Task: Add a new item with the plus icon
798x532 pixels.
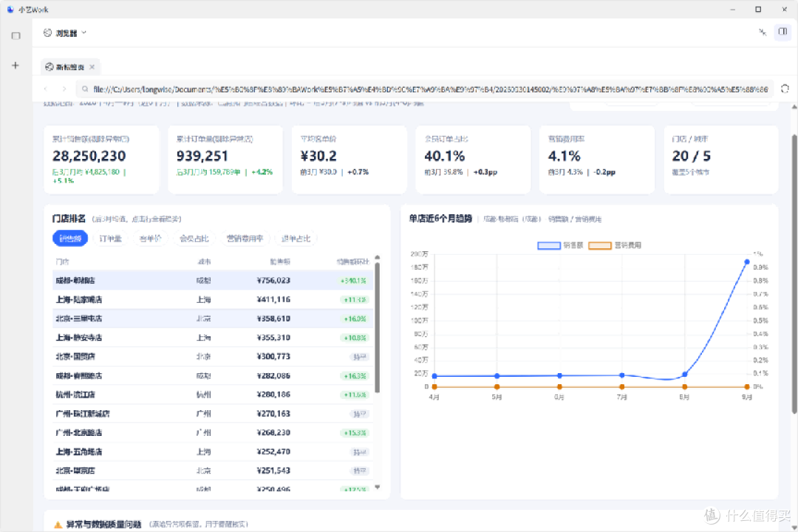Action: click(x=16, y=65)
